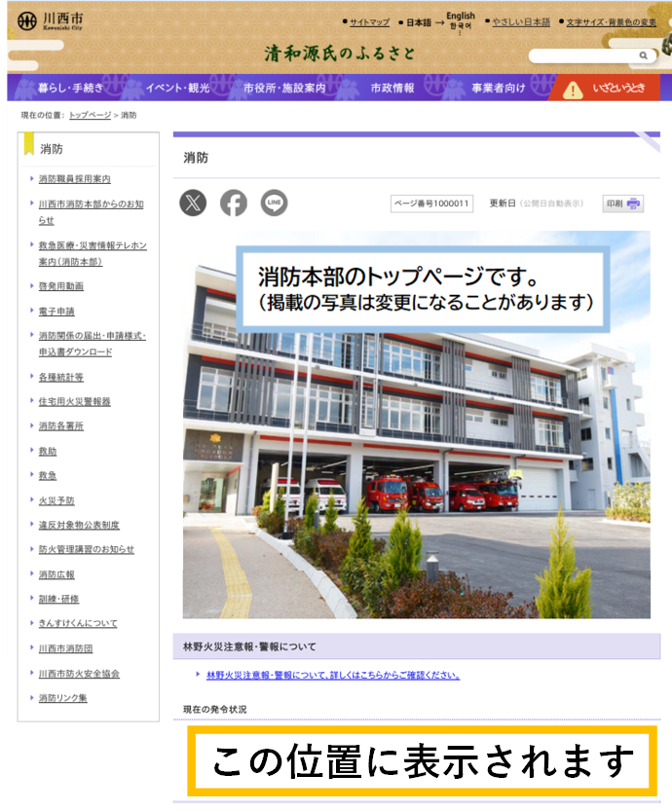Click the 現在の発令状況 heading

(x=214, y=709)
